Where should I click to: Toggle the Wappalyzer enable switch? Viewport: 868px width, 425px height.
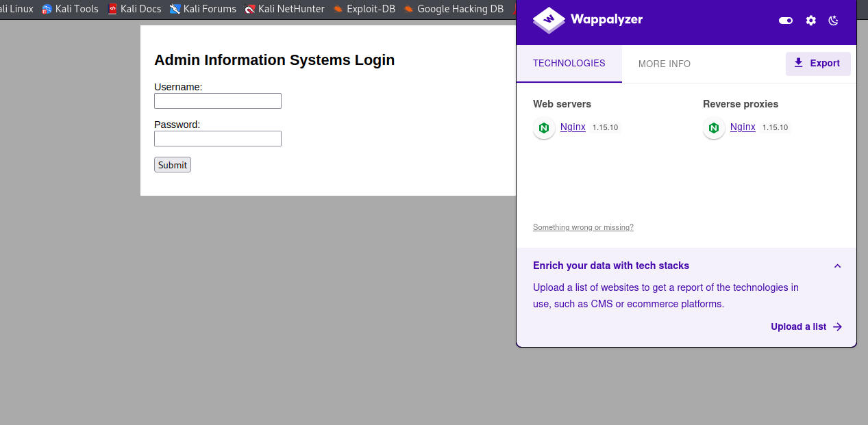pyautogui.click(x=786, y=21)
